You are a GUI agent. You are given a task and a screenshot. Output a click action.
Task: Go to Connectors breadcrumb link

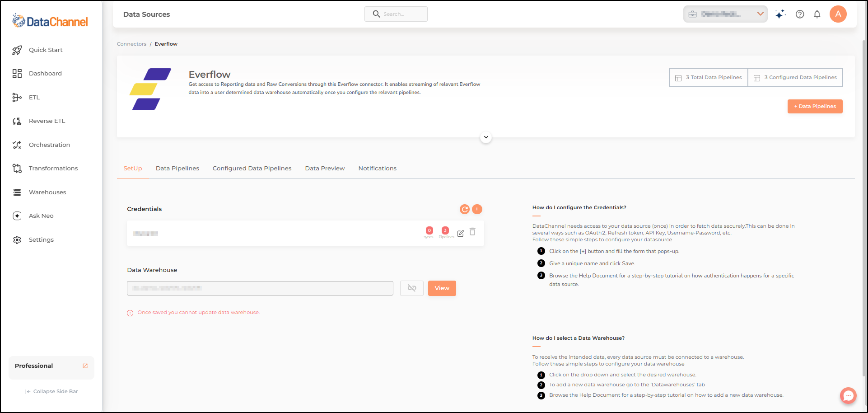coord(131,44)
